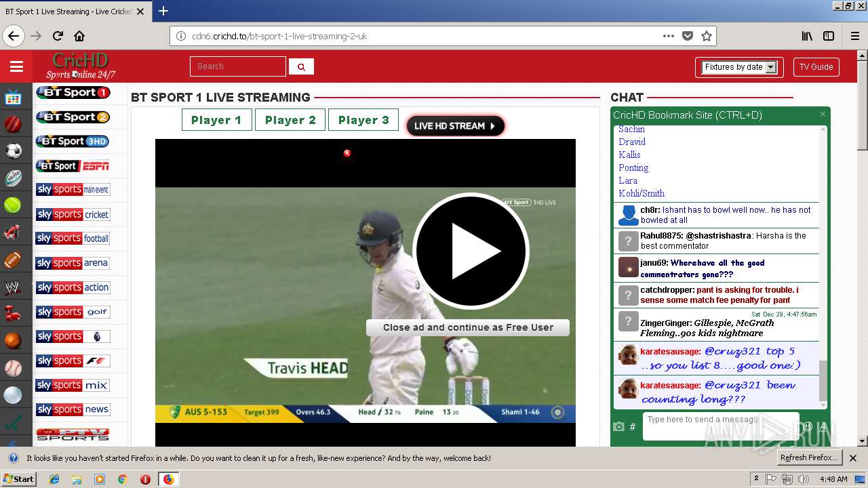Click the TV Guide button

(816, 67)
